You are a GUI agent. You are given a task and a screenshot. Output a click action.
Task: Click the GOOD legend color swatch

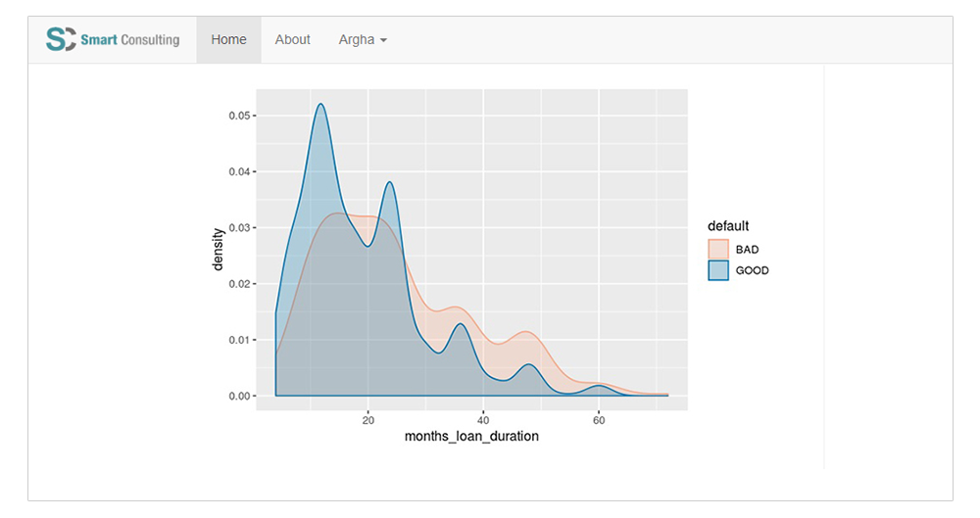point(718,270)
